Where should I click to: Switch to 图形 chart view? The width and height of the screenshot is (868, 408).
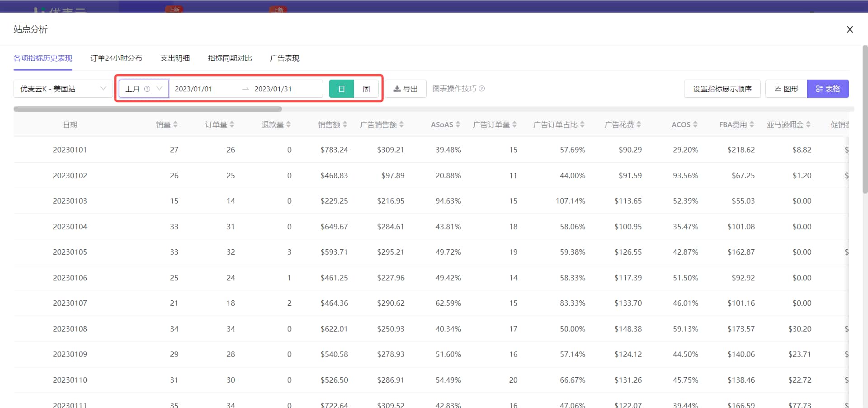click(x=786, y=89)
